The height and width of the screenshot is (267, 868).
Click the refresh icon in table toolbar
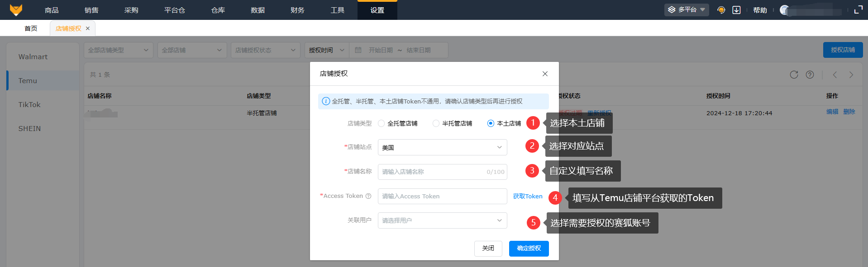[x=794, y=75]
